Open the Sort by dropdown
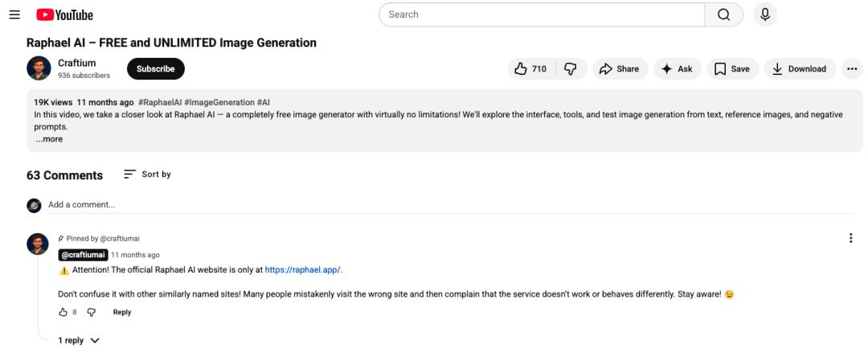 click(147, 174)
